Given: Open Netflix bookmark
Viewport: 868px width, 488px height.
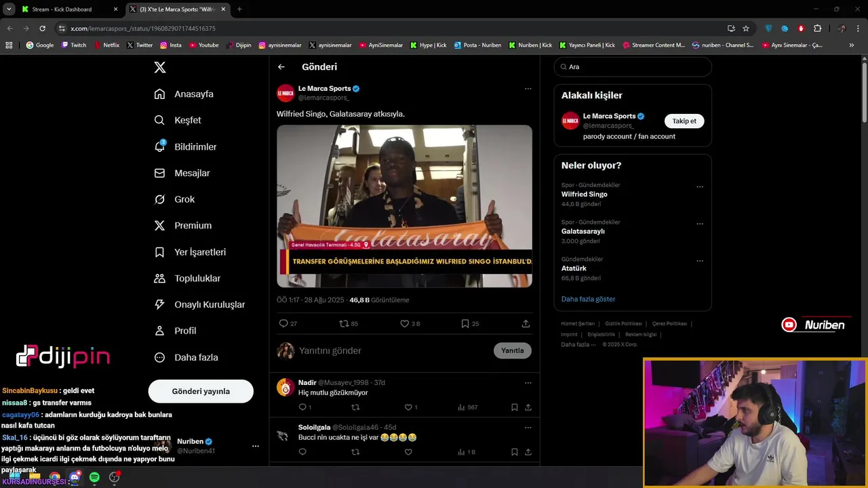Looking at the screenshot, I should pos(106,45).
